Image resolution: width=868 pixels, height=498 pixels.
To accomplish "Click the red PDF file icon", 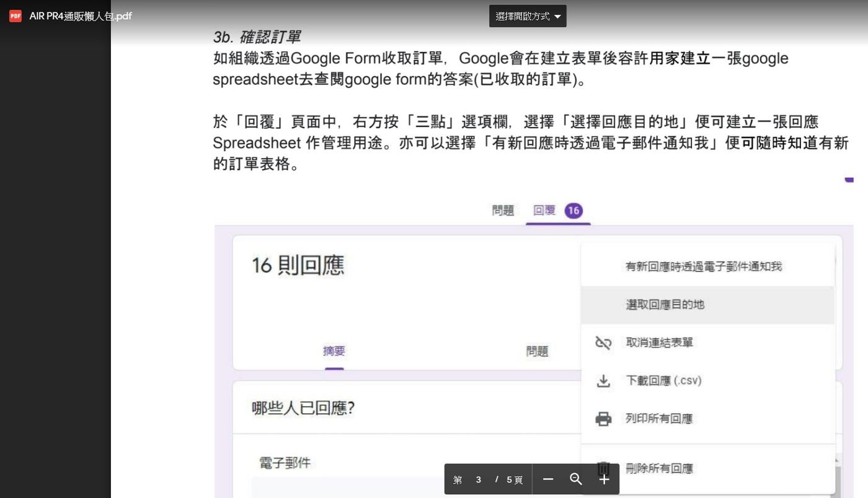I will point(15,16).
